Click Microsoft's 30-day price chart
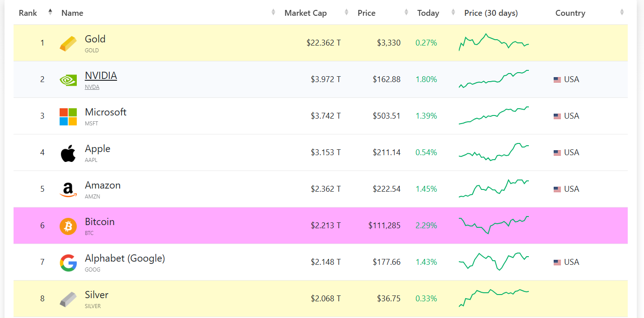The height and width of the screenshot is (318, 644). click(494, 115)
